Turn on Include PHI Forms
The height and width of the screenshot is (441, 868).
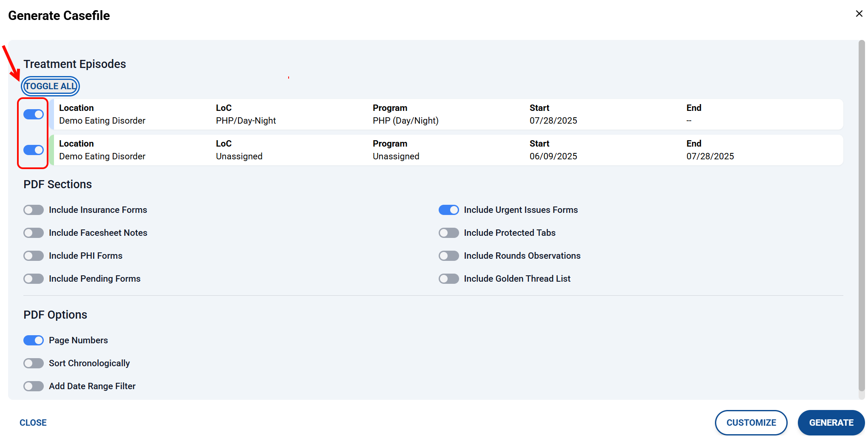click(x=34, y=256)
